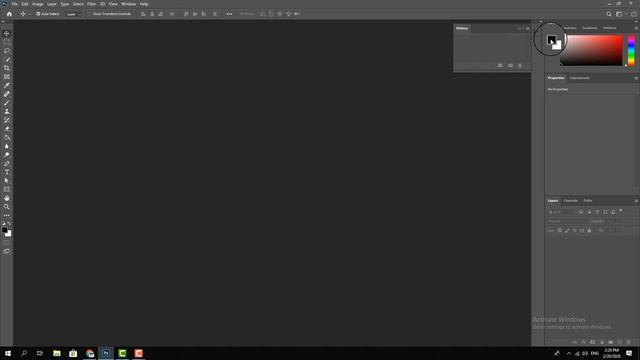Toggle Auto-Select checkbox
Image resolution: width=640 pixels, height=360 pixels.
pyautogui.click(x=38, y=14)
